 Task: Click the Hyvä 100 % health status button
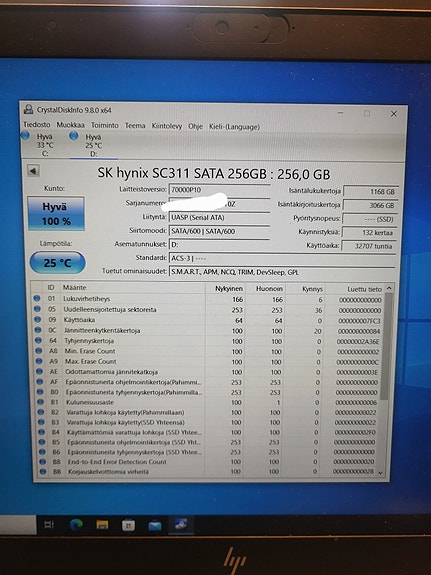[56, 214]
